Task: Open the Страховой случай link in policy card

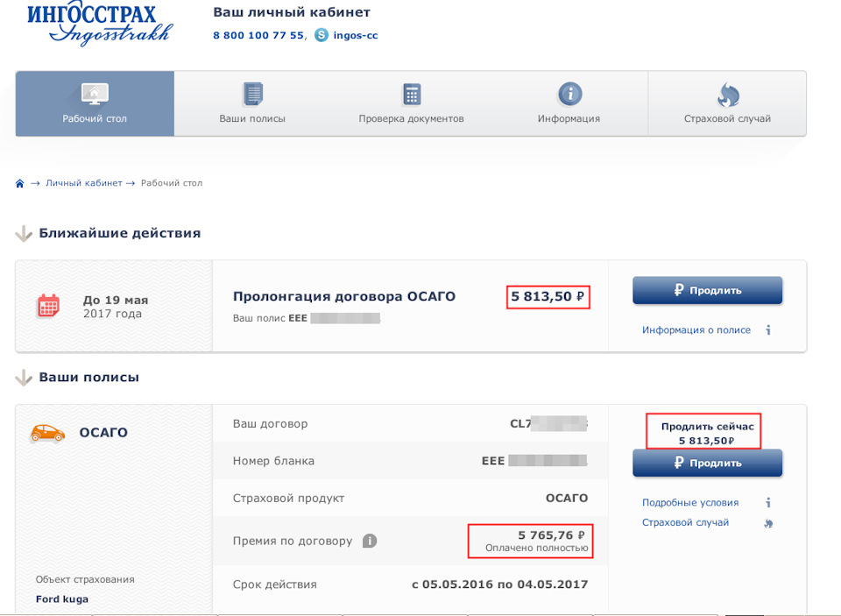Action: [x=685, y=522]
